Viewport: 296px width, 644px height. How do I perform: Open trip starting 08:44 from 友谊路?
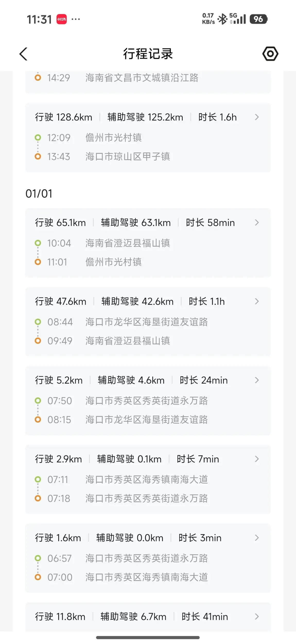pos(148,322)
